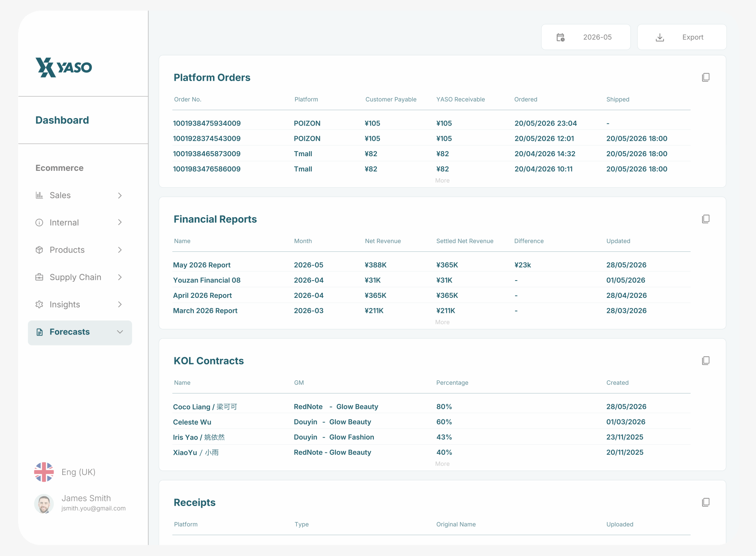Select Forecasts in the sidebar
Viewport: 756px width, 556px height.
[80, 333]
